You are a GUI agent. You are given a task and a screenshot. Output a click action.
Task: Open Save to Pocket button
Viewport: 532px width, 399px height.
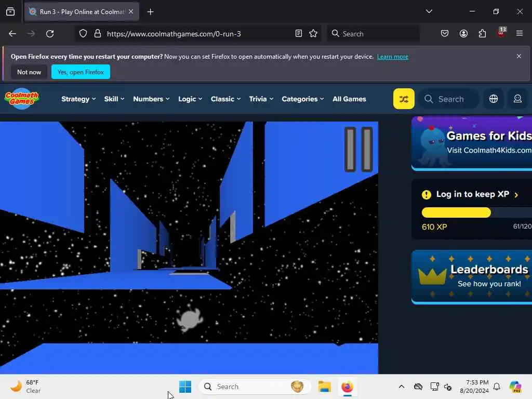coord(445,34)
